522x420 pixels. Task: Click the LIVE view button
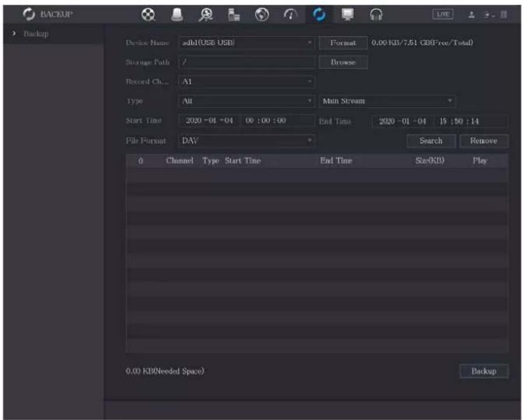pos(443,15)
